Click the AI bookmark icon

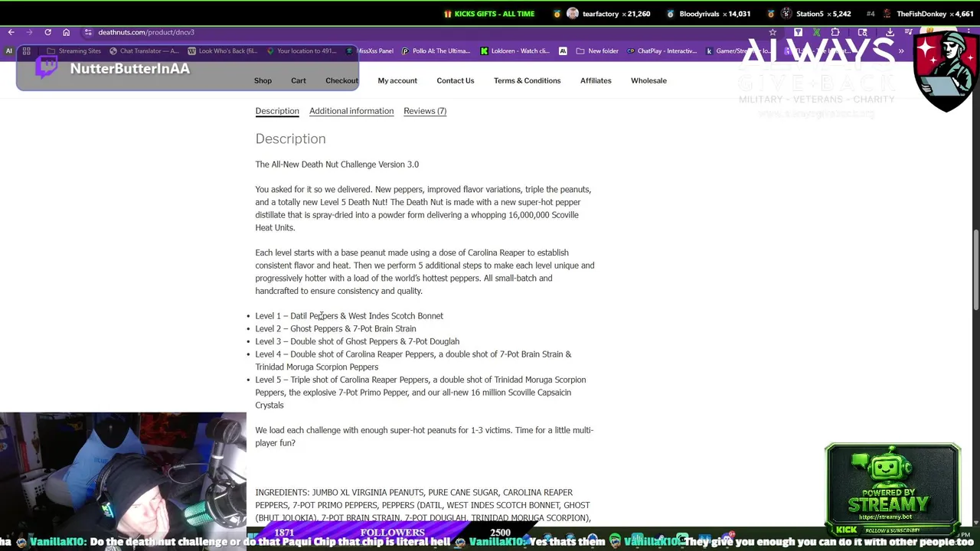[8, 51]
